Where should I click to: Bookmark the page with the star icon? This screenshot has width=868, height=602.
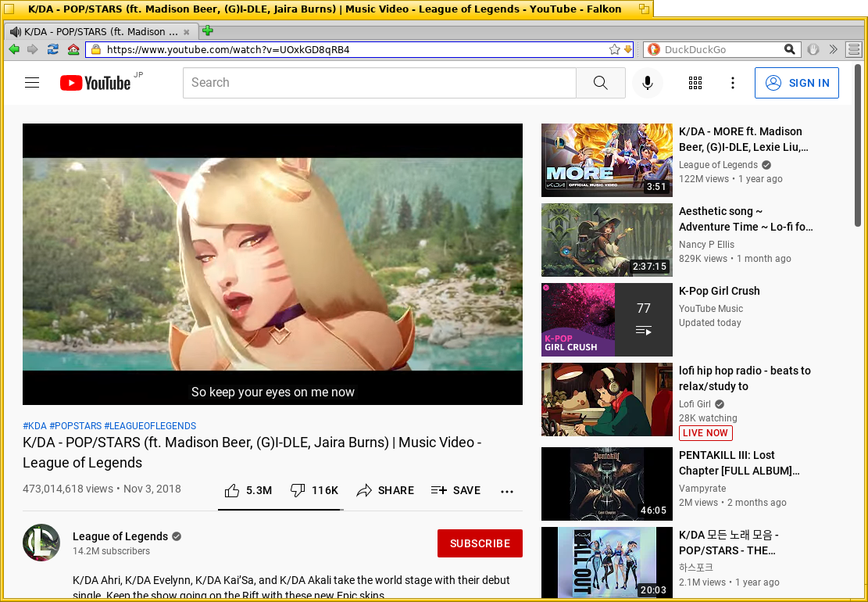(x=614, y=49)
